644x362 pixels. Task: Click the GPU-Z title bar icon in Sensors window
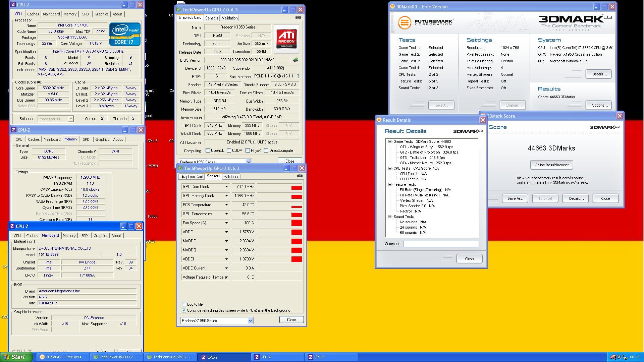click(x=180, y=168)
